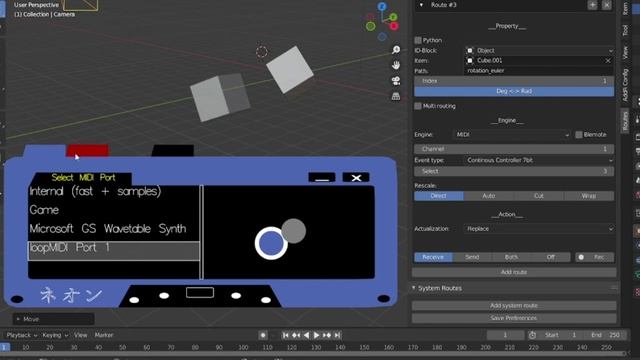Enable the Python checkbox
Image resolution: width=640 pixels, height=360 pixels.
(x=418, y=40)
